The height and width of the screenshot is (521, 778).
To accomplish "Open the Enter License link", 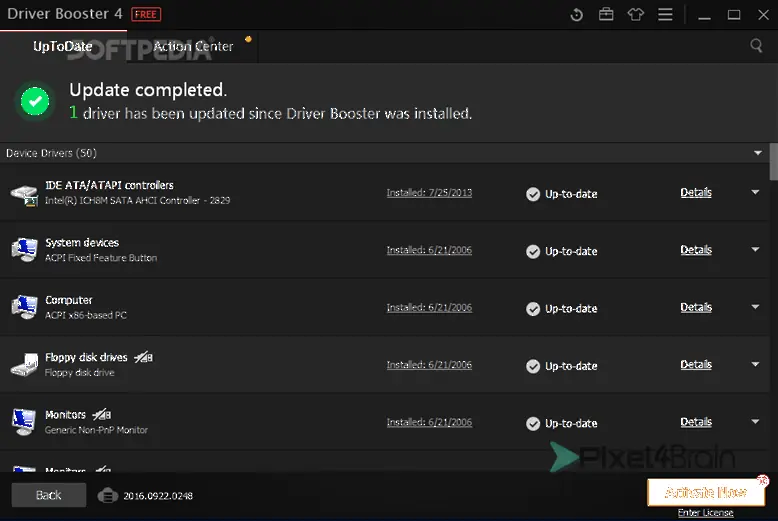I will (706, 513).
